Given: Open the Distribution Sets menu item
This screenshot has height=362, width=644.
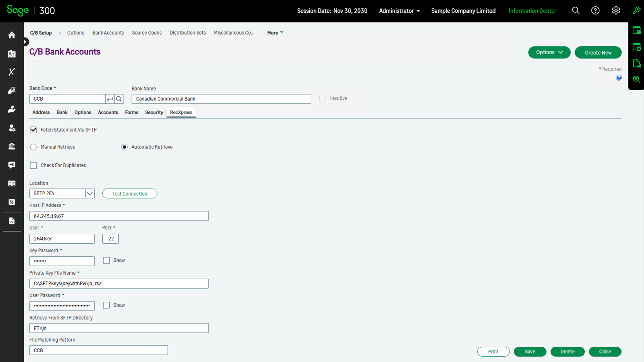Looking at the screenshot, I should pos(187,33).
